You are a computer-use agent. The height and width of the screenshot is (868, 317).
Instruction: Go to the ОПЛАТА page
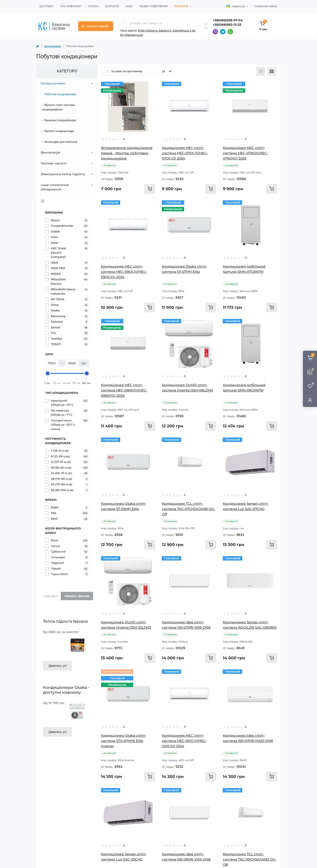tap(93, 6)
